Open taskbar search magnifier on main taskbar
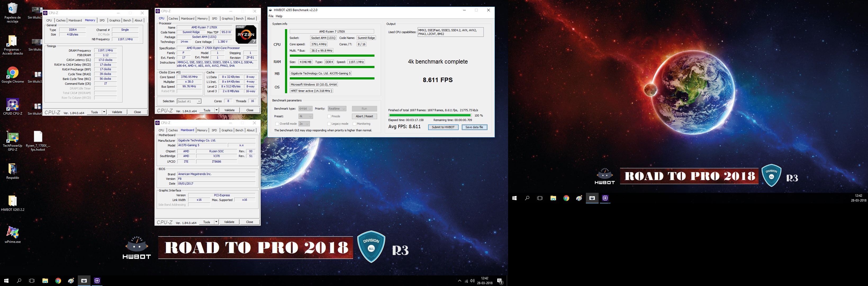Image resolution: width=868 pixels, height=286 pixels. [19, 281]
